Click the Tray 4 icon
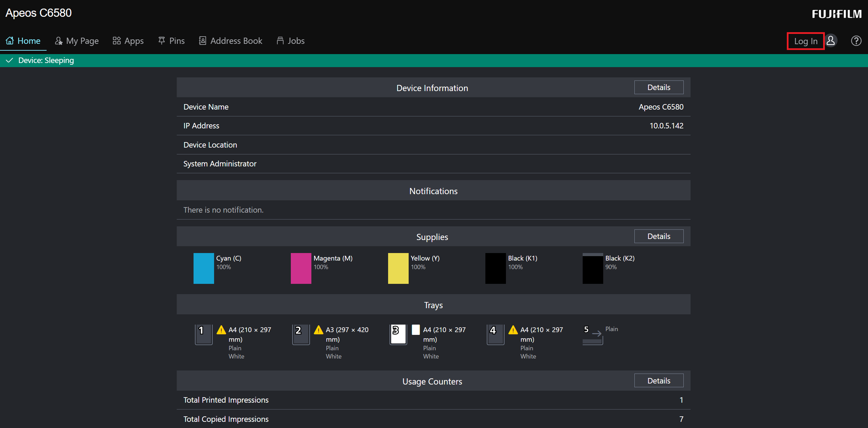This screenshot has height=428, width=868. (495, 334)
